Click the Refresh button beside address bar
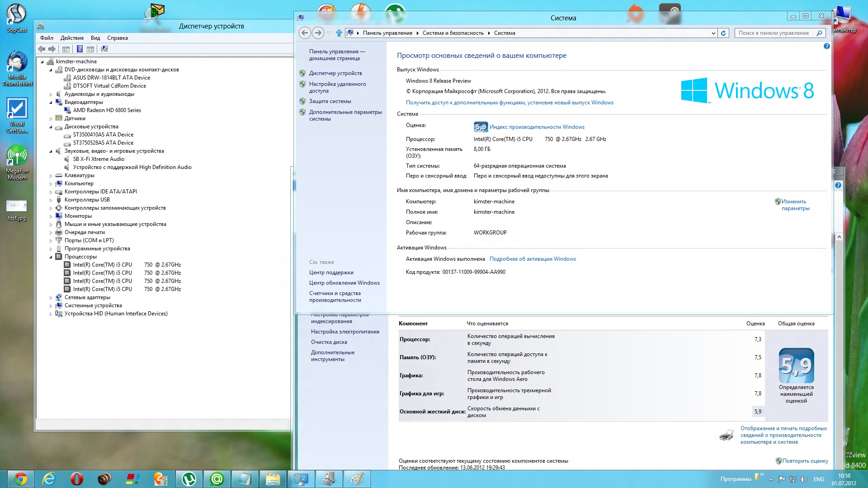This screenshot has width=868, height=488. pos(723,33)
